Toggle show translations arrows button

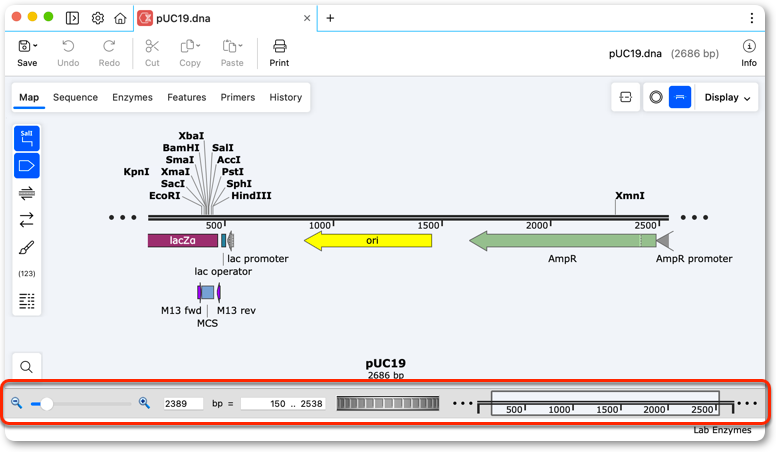[27, 220]
